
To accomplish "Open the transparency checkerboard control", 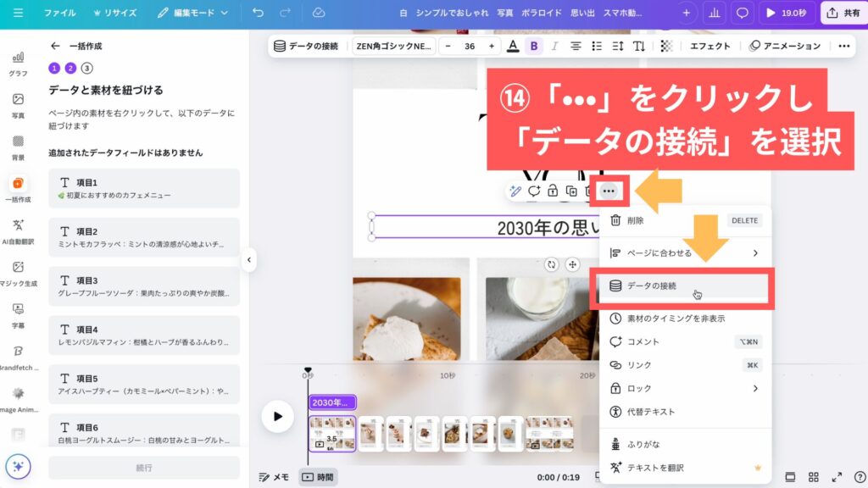I will pyautogui.click(x=666, y=47).
